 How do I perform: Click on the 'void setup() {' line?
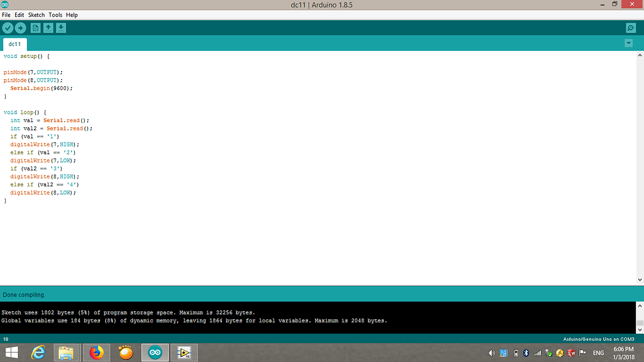pyautogui.click(x=26, y=57)
